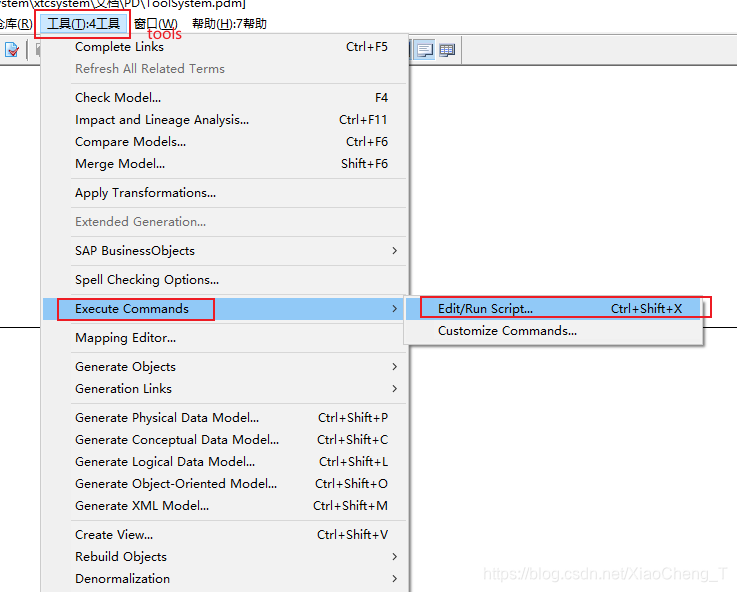Open the 帮助(H) Help menu

[x=229, y=23]
